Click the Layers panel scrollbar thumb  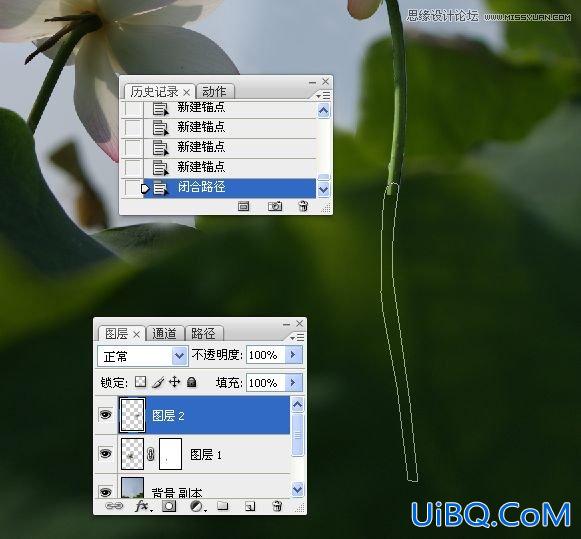coord(297,435)
